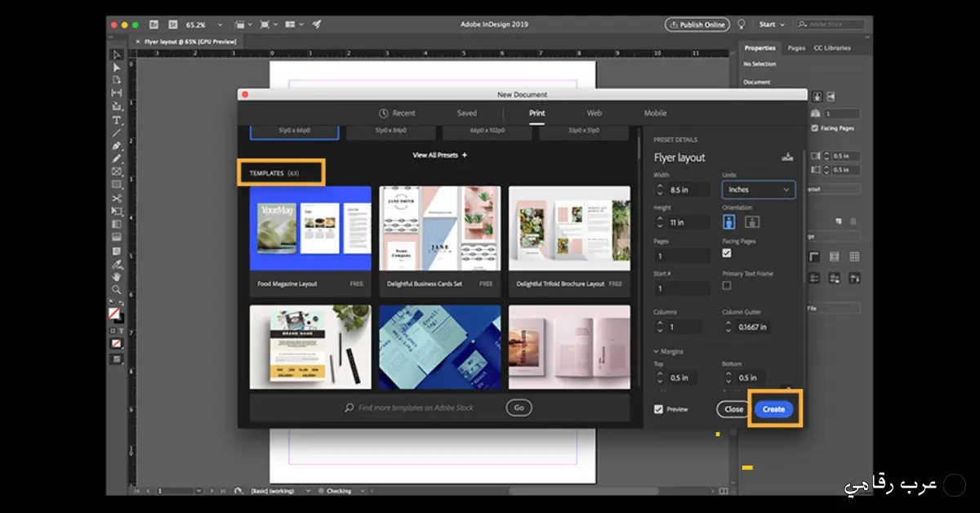Image resolution: width=980 pixels, height=513 pixels.
Task: Click View All Presets
Action: click(439, 154)
